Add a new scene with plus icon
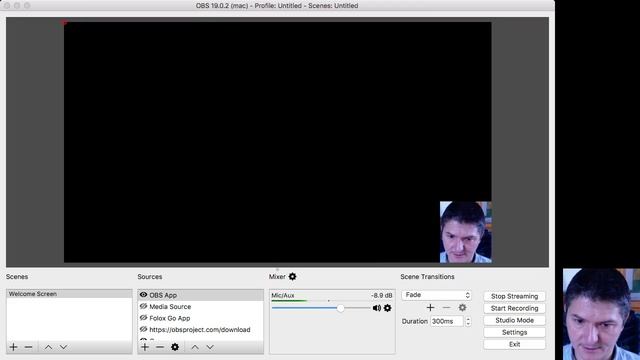The height and width of the screenshot is (360, 640). pos(13,347)
